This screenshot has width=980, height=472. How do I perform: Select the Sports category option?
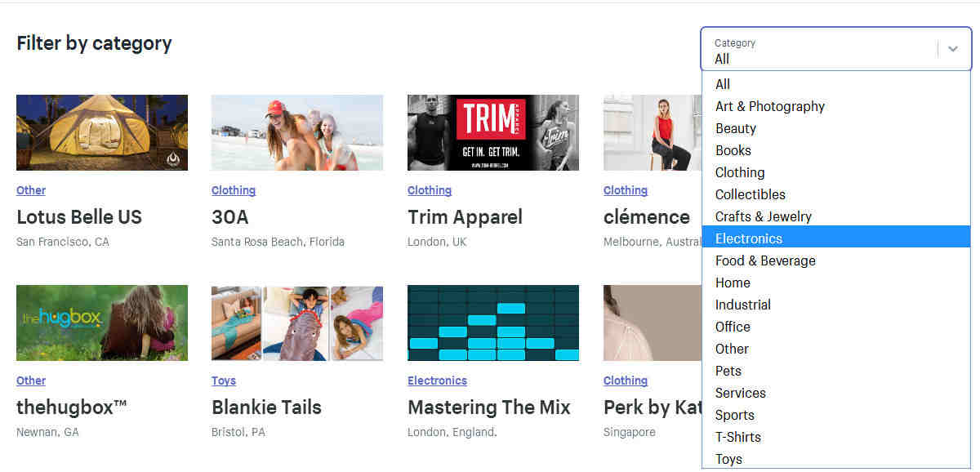point(836,415)
